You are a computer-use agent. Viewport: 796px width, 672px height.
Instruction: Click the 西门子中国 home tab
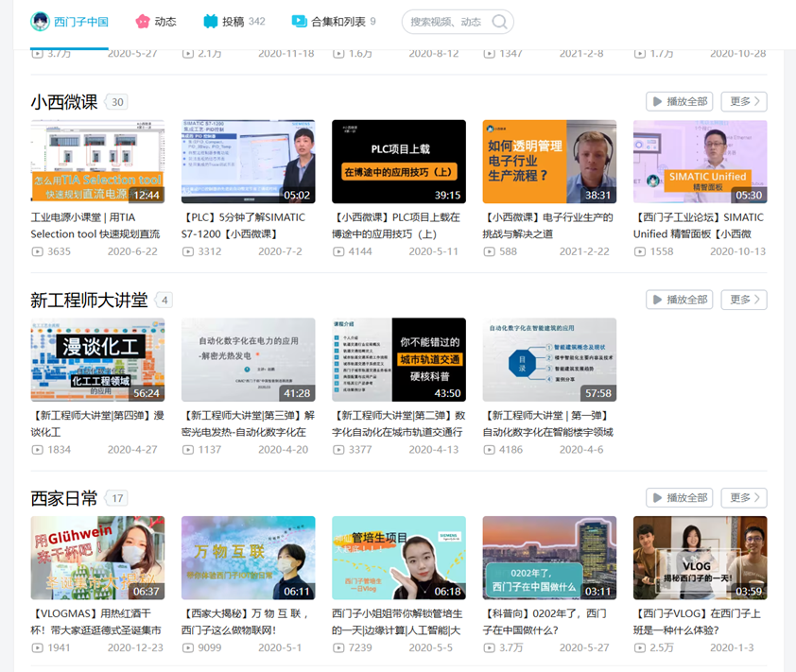point(70,22)
